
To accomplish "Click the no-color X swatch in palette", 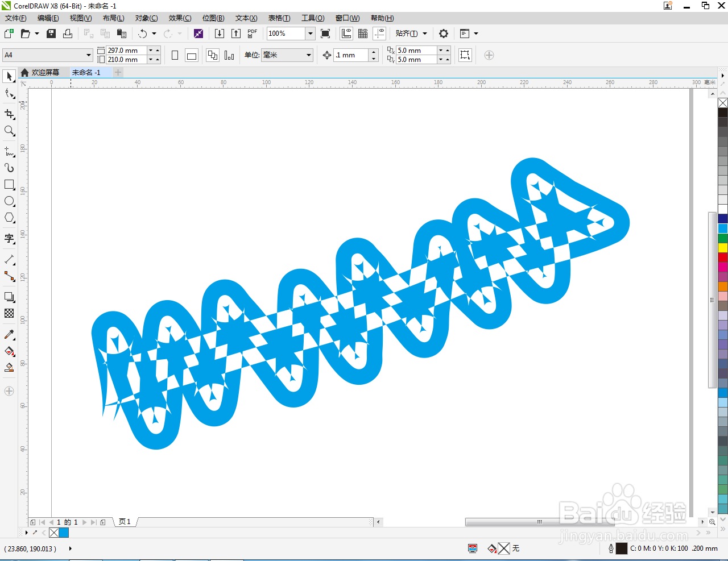I will click(x=723, y=103).
